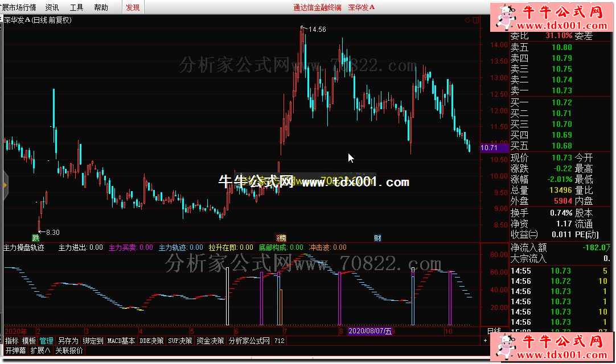Click the 换手 value 0.74%
Screen dimensions: 616x364
[x=561, y=213]
